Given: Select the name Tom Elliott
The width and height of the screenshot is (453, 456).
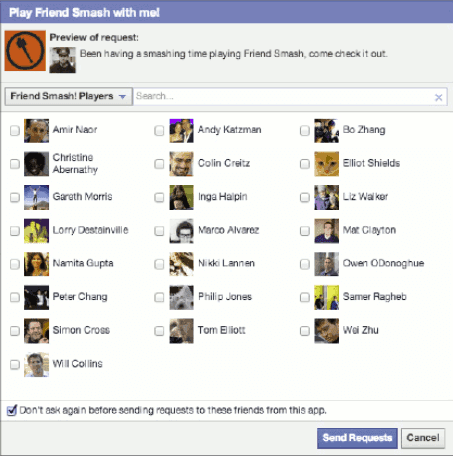Looking at the screenshot, I should [222, 330].
